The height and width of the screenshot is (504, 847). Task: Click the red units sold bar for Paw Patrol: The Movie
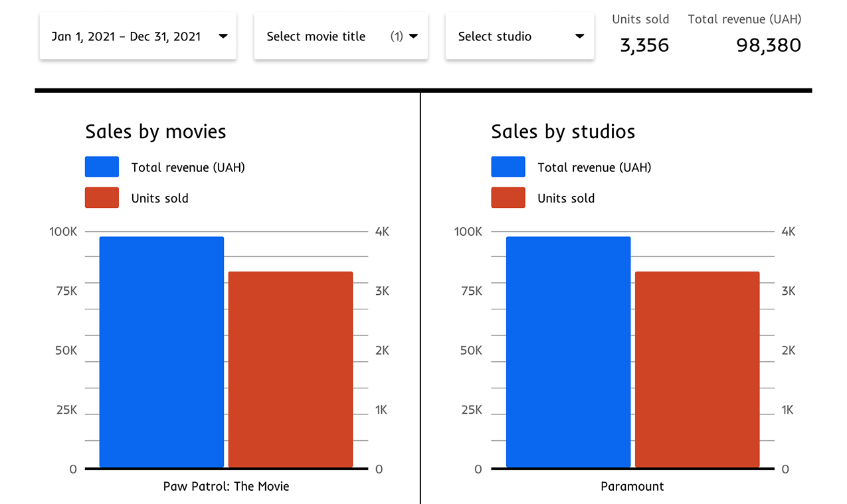point(290,369)
